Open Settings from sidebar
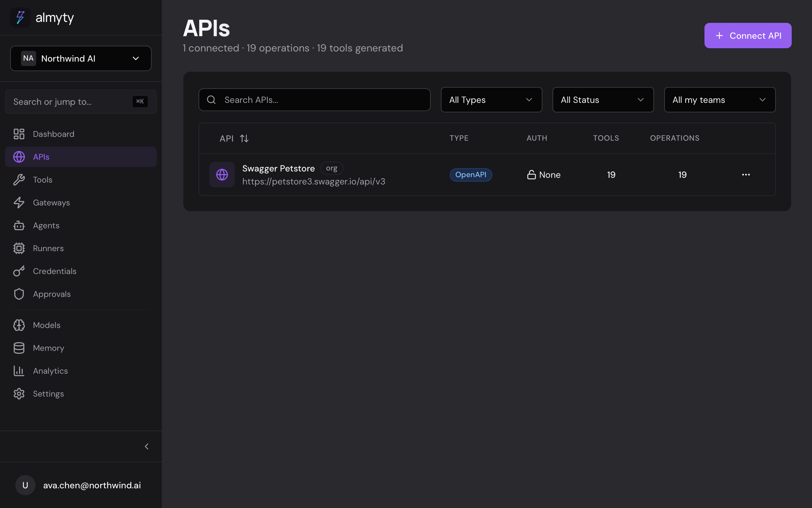812x508 pixels. point(81,394)
